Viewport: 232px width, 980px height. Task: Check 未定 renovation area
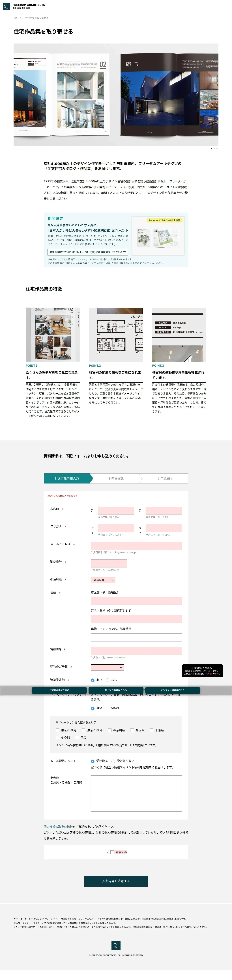77,738
